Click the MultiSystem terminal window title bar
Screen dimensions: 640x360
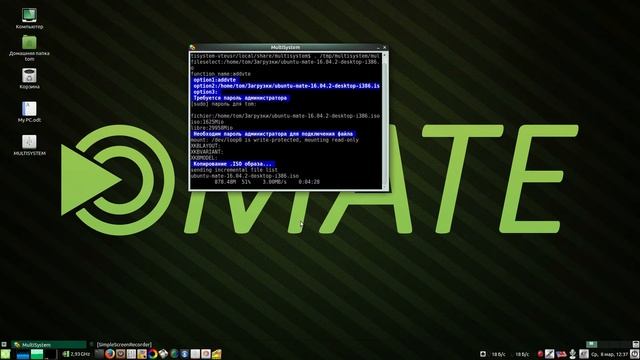pos(286,47)
